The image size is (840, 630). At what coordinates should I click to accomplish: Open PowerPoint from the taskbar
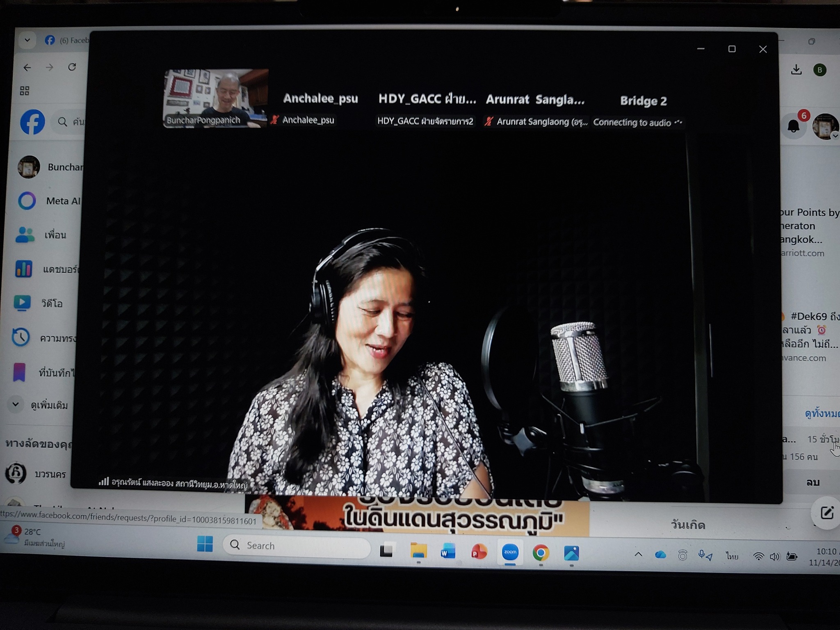tap(478, 553)
